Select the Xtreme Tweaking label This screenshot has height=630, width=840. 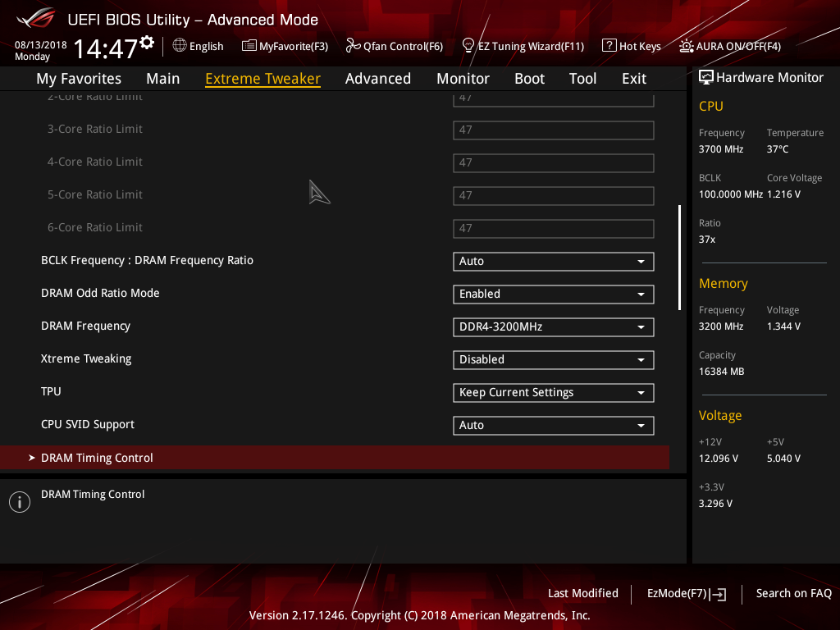86,359
